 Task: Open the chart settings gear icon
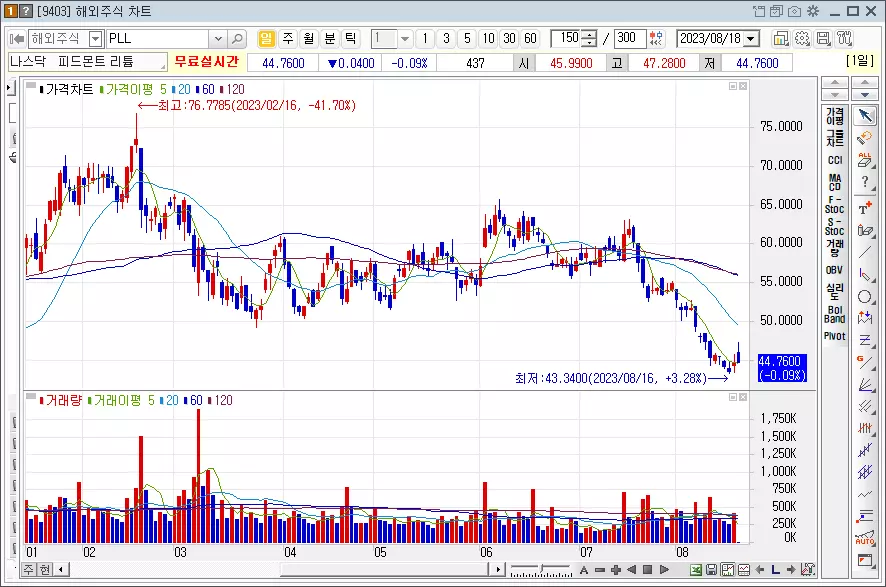[x=802, y=38]
